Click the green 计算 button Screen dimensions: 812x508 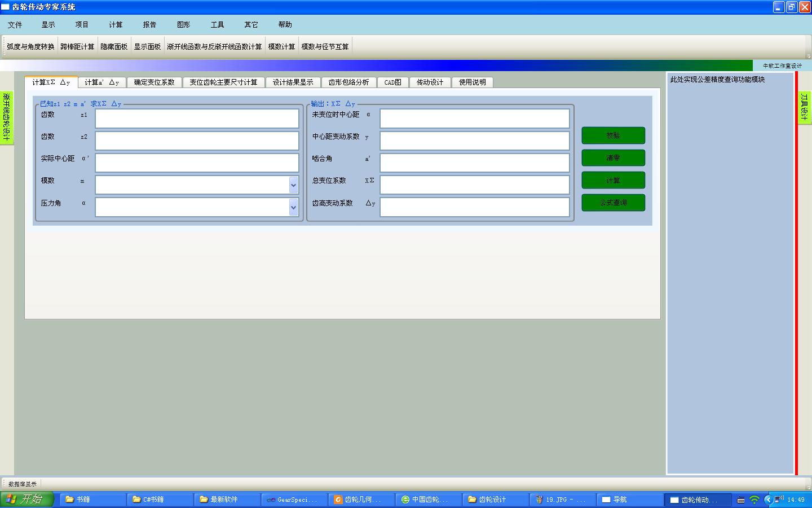tap(614, 181)
